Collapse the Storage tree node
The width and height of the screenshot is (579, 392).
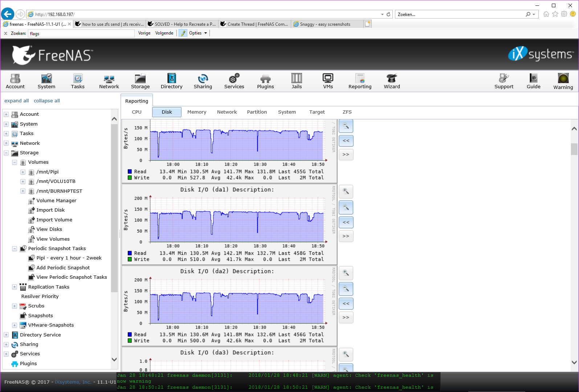point(6,153)
